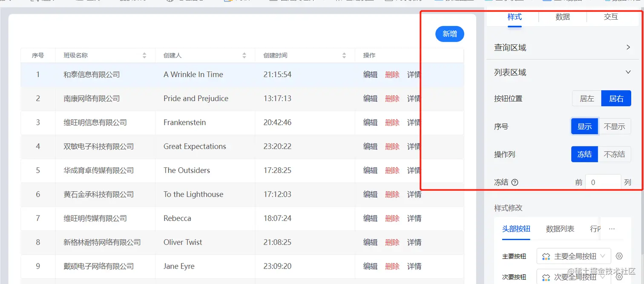Switch to the 交互 tab
Screen dimensions: 644x284
(x=611, y=17)
